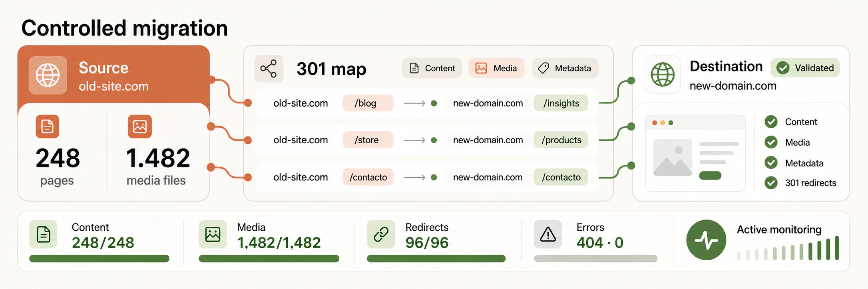868x289 pixels.
Task: Click the Errors grey progress bar
Action: point(596,259)
